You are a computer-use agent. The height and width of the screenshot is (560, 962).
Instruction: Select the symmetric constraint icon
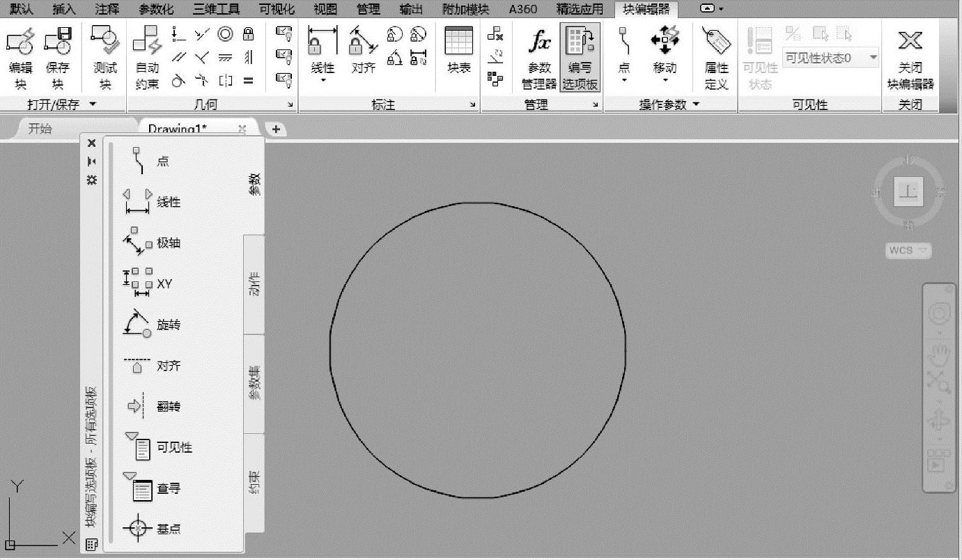tap(226, 80)
